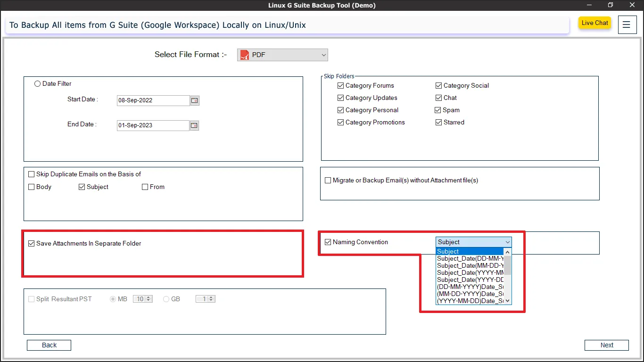Screen dimensions: 644x362
Task: Open the Start Date calendar picker
Action: pyautogui.click(x=194, y=100)
